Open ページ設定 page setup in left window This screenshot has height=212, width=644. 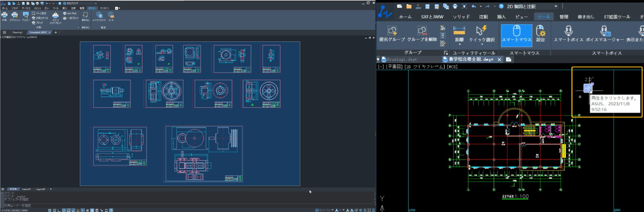click(x=39, y=13)
